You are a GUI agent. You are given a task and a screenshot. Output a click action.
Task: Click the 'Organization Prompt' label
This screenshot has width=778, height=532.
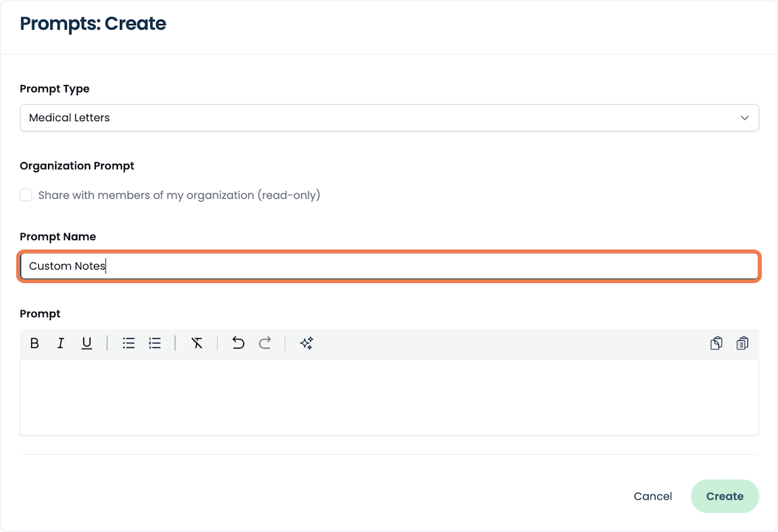pyautogui.click(x=77, y=166)
